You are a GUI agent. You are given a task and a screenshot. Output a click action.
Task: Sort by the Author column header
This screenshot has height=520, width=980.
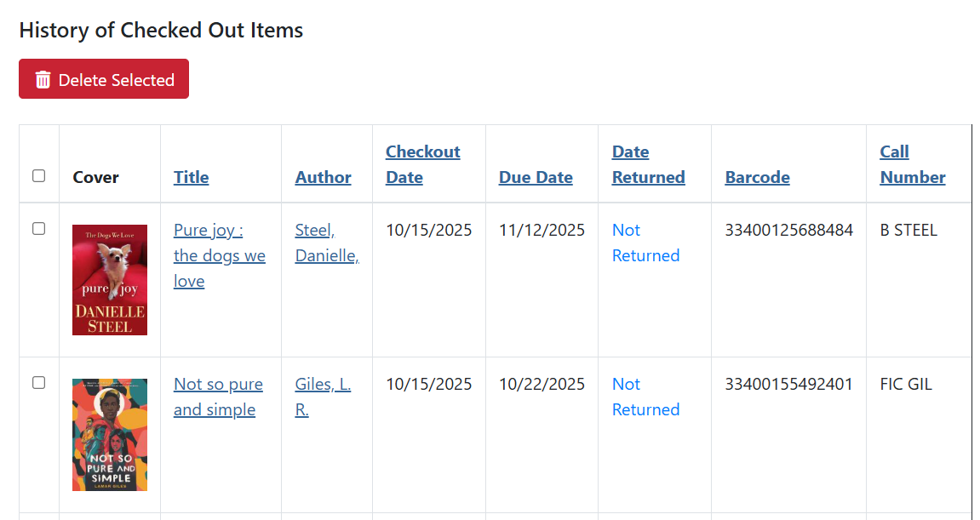click(x=324, y=177)
